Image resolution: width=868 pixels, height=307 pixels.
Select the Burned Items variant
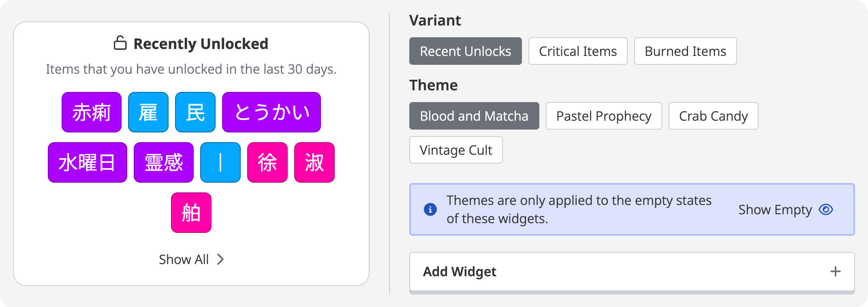pos(685,51)
